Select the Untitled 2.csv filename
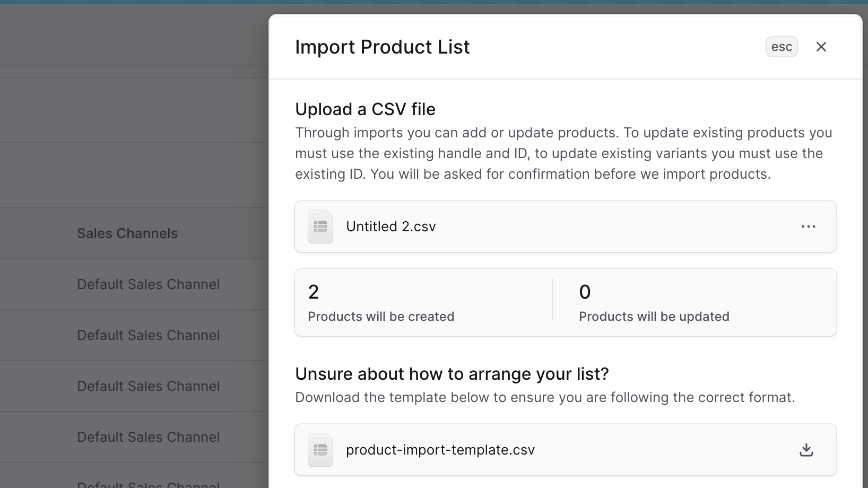The height and width of the screenshot is (488, 868). [390, 226]
